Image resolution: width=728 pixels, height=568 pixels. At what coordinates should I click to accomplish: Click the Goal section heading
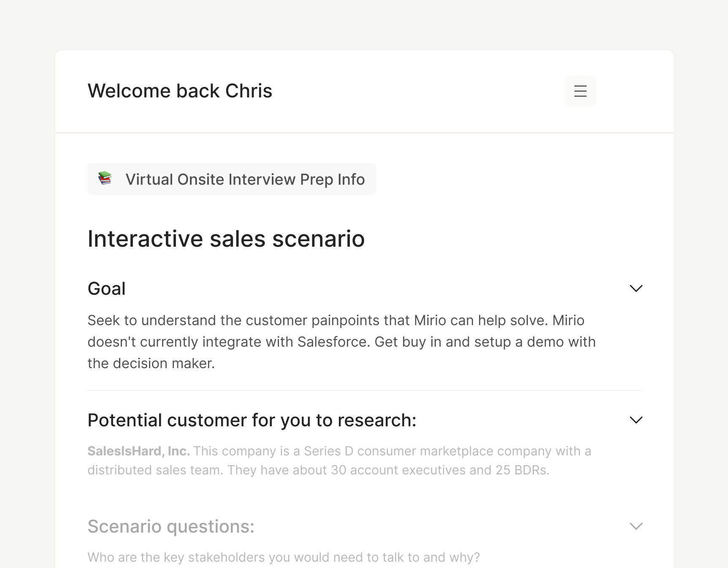(x=106, y=289)
